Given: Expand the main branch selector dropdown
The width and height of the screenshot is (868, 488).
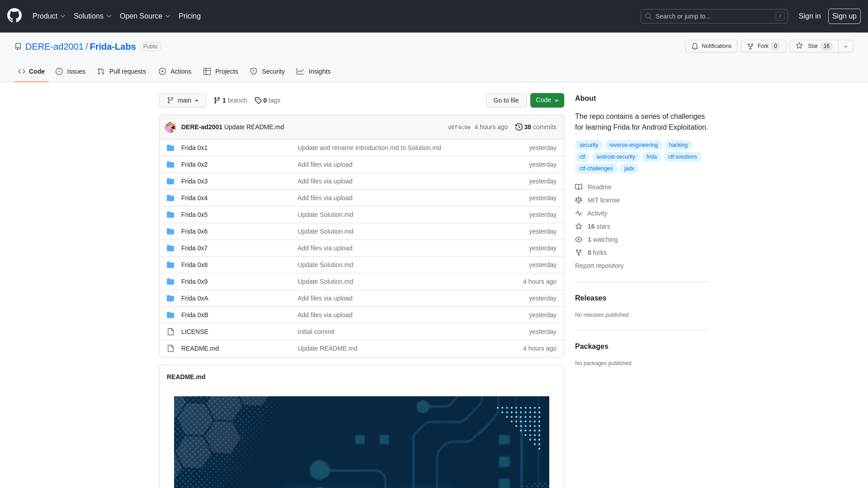Looking at the screenshot, I should (183, 100).
